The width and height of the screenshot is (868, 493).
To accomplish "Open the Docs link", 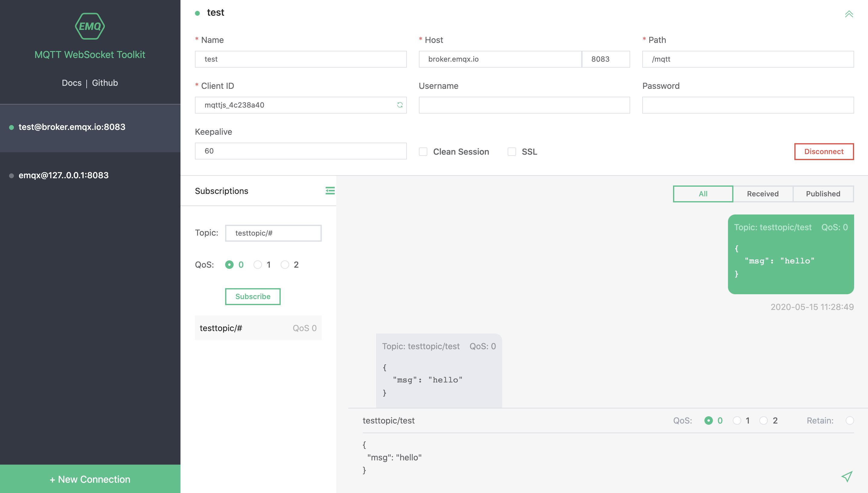I will click(72, 83).
